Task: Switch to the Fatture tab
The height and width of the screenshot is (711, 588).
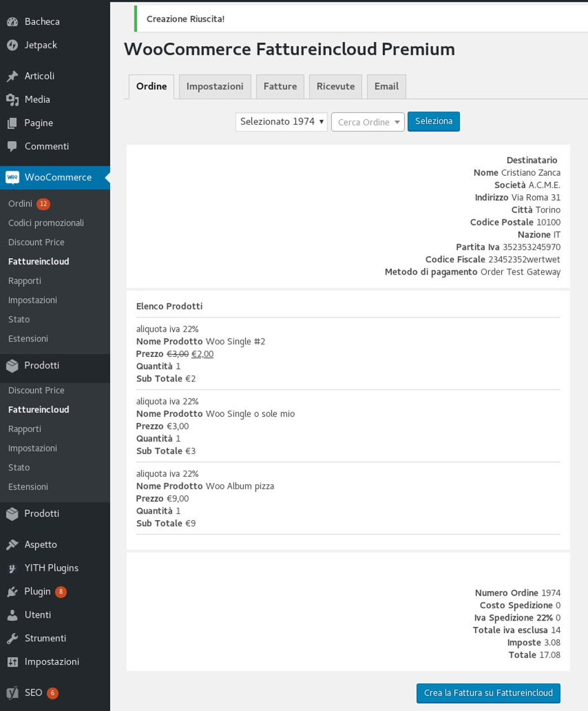Action: 280,86
